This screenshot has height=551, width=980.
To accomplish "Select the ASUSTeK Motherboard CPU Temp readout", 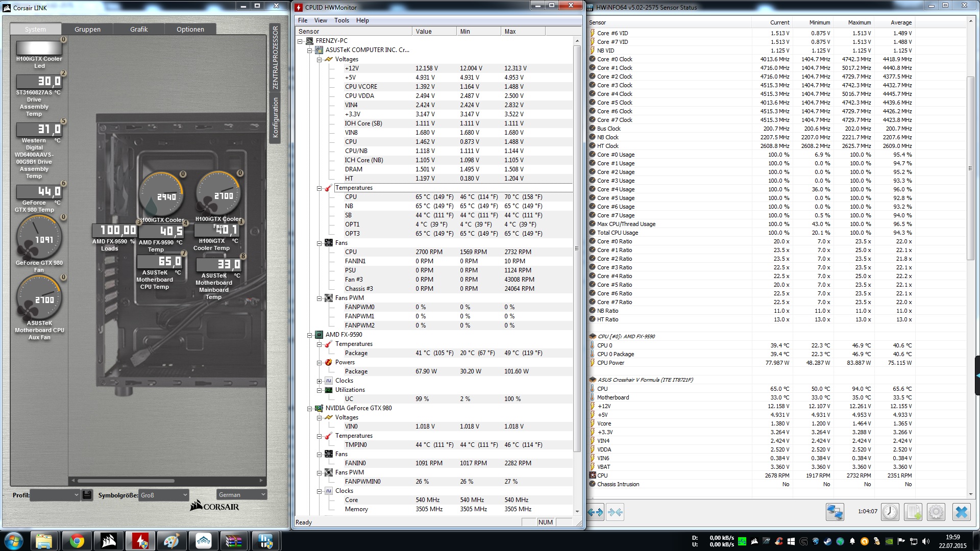I will 159,262.
